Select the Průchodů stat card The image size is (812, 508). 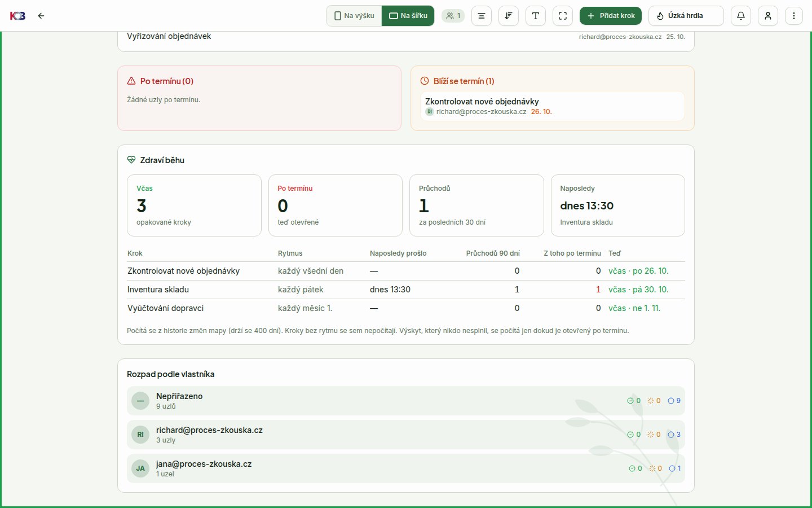[x=476, y=205]
